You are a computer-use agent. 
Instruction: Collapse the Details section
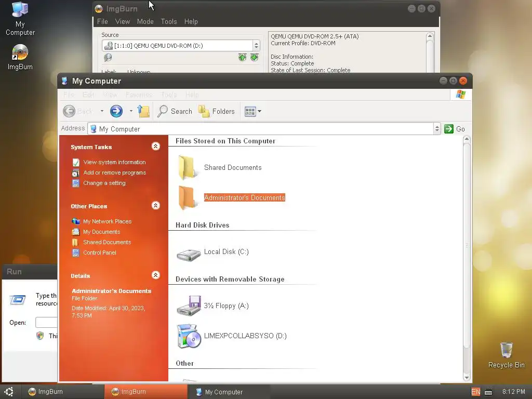(156, 275)
